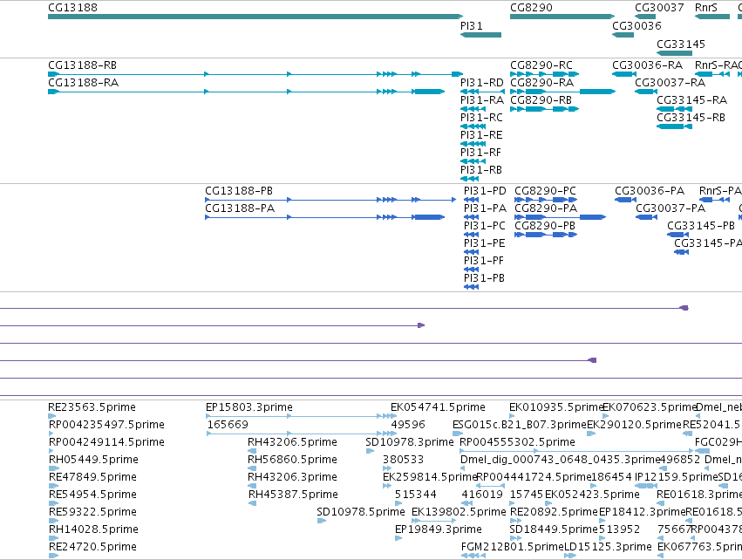This screenshot has width=742, height=560.
Task: Click the Pl31-RC transcript label
Action: (x=481, y=118)
